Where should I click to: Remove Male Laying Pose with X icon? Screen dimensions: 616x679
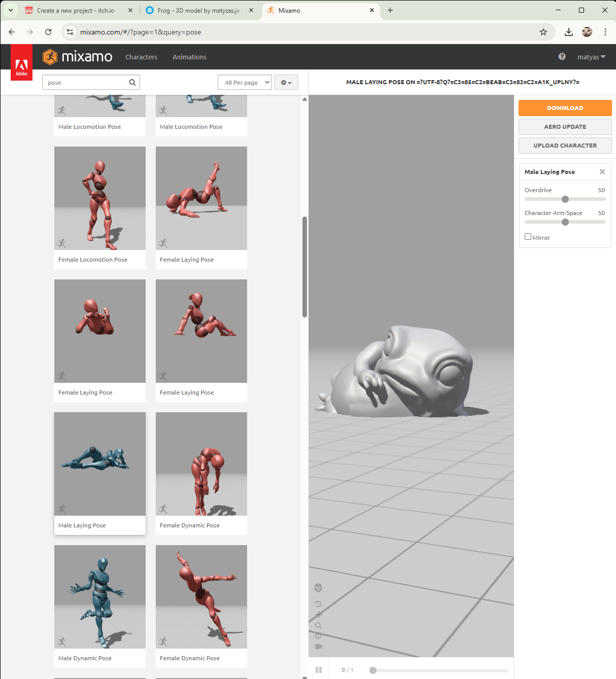[x=602, y=172]
